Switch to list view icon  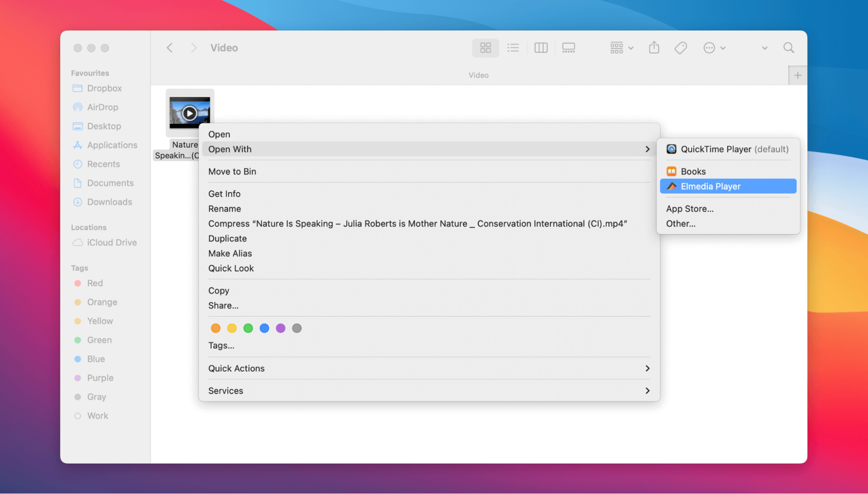click(513, 48)
